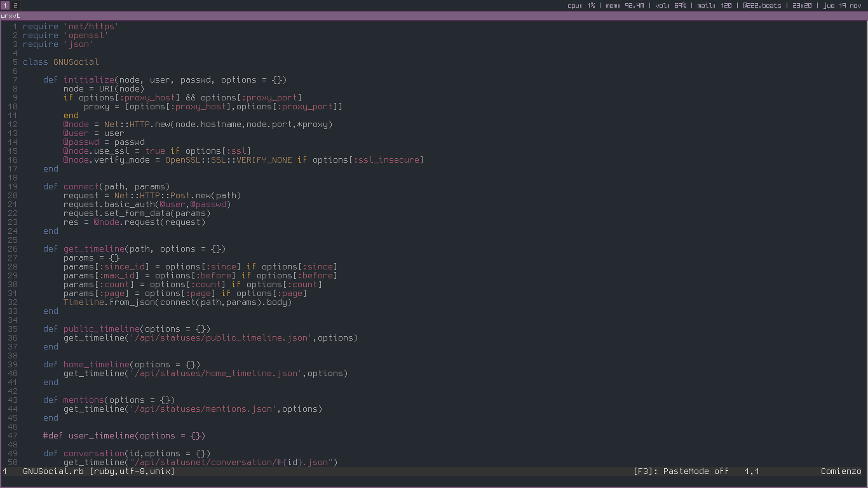Click [ruby,utf-8,unix] in the statusline

tap(132, 471)
